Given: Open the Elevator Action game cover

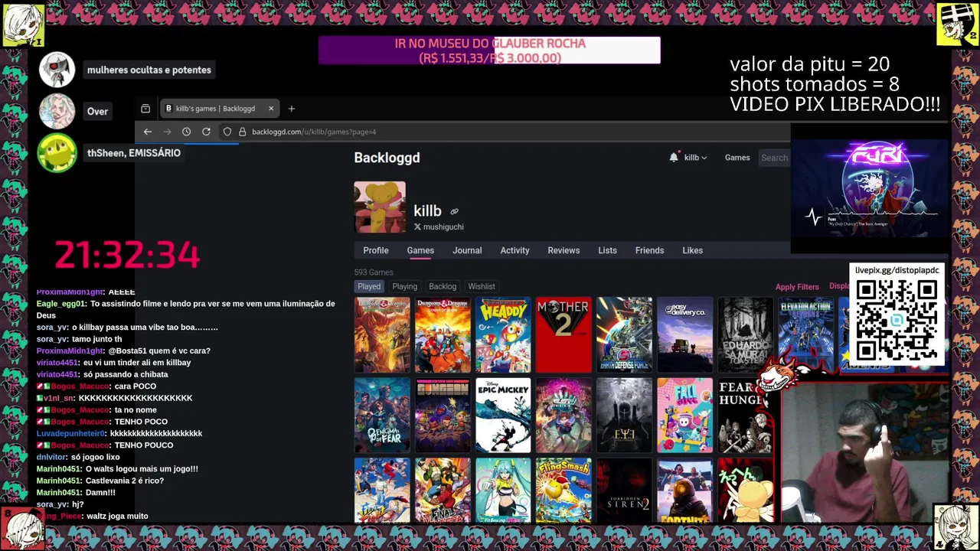Looking at the screenshot, I should coord(805,334).
